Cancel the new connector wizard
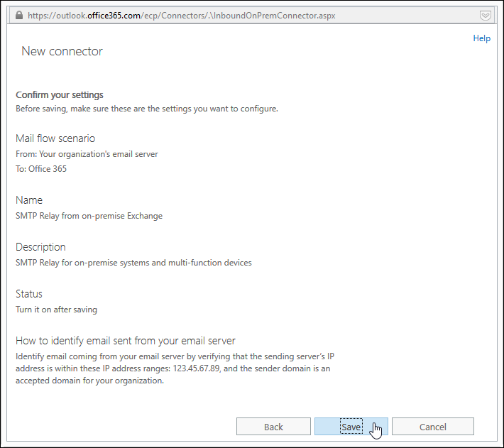504x448 pixels. point(432,427)
